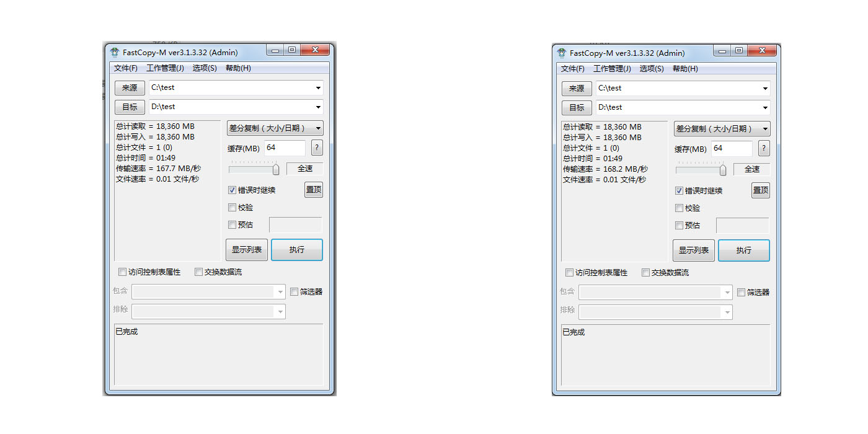
Task: Open the 选项(S) menu in right window
Action: tap(650, 68)
